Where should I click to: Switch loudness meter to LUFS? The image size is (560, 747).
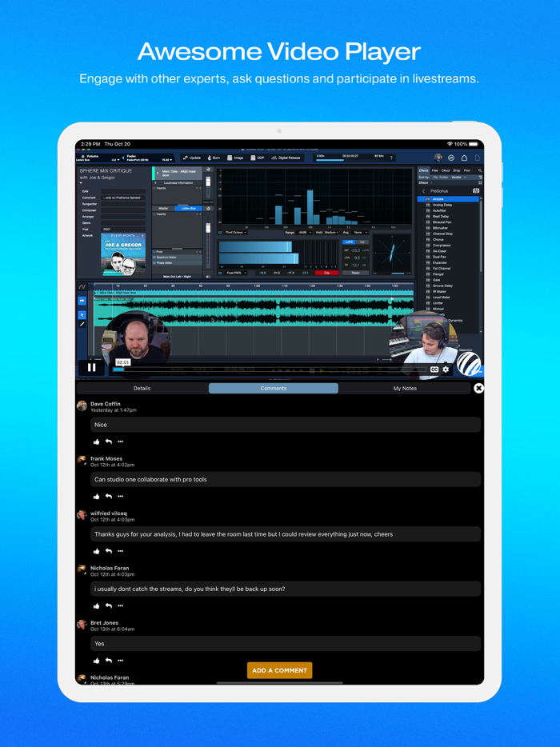(x=349, y=242)
